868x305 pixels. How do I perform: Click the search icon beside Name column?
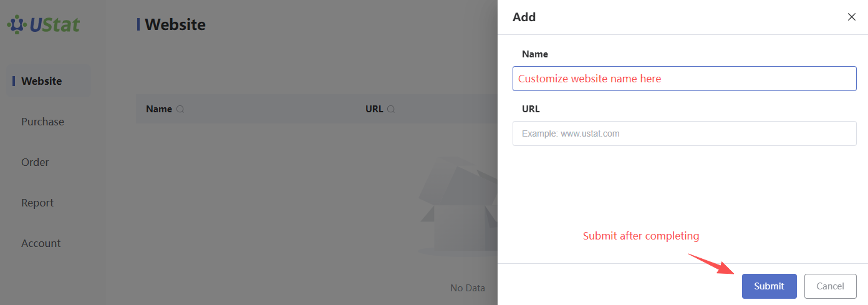click(x=180, y=109)
